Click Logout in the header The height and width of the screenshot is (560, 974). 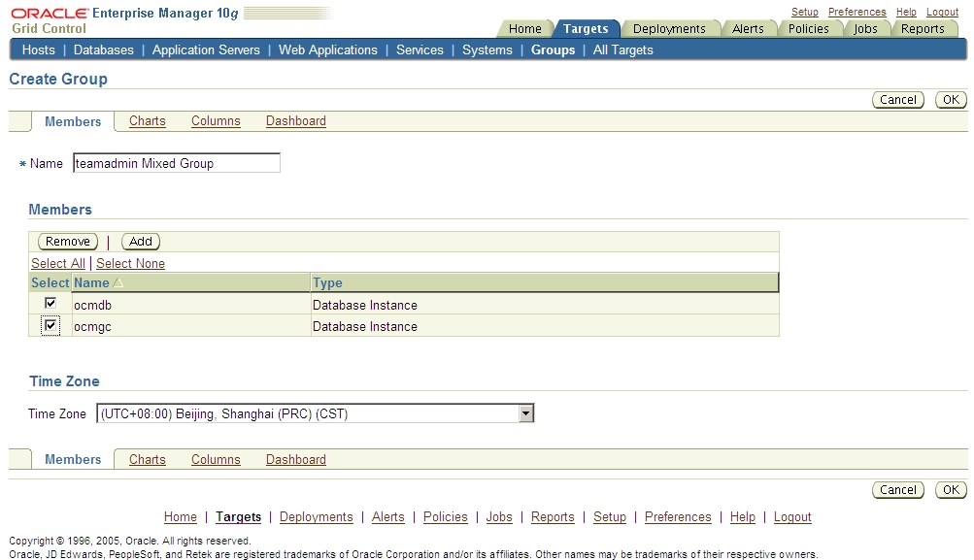click(x=942, y=12)
